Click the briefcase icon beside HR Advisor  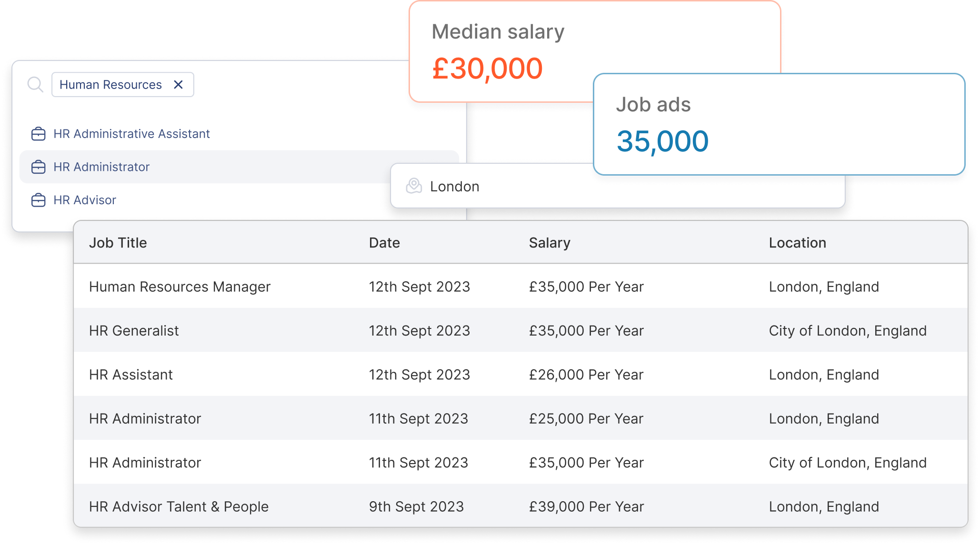tap(38, 200)
